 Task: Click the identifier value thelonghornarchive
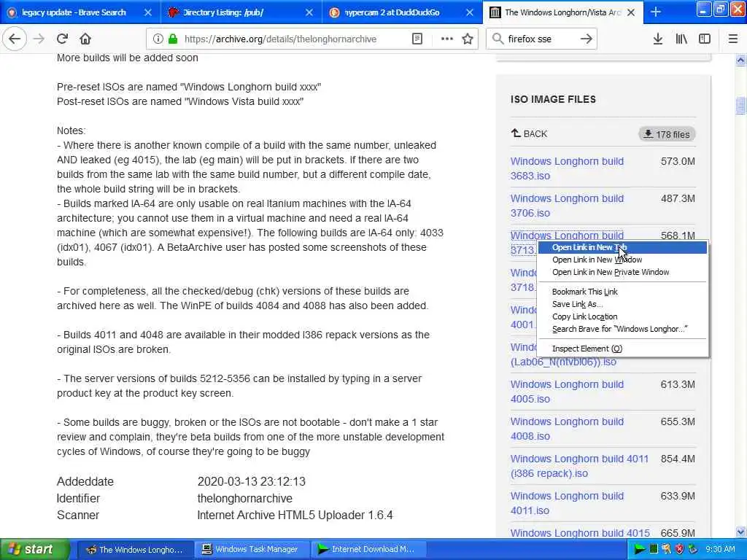click(245, 499)
